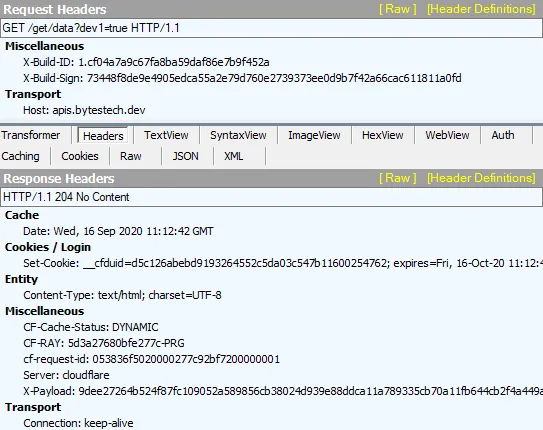The width and height of the screenshot is (543, 430).
Task: Select the Connection: keep-alive row
Action: click(78, 423)
